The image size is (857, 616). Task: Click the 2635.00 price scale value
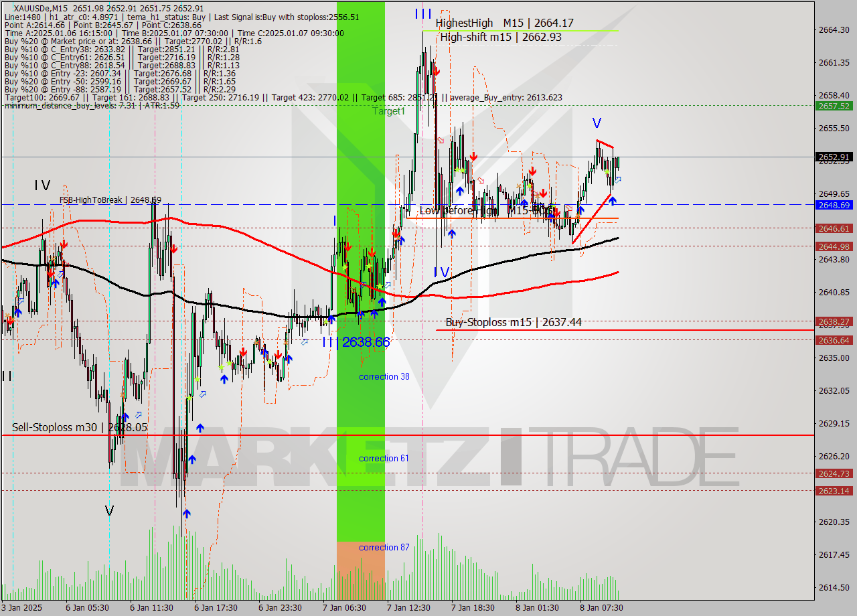coord(834,358)
